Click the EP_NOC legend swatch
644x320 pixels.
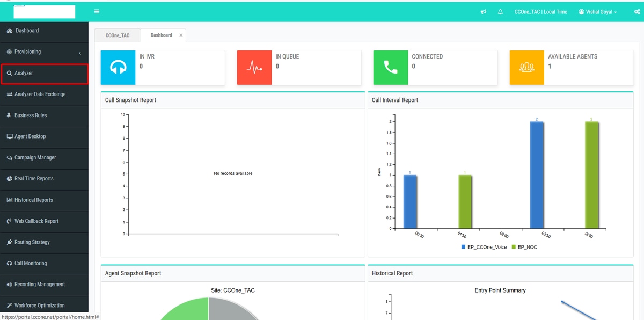[x=514, y=247]
